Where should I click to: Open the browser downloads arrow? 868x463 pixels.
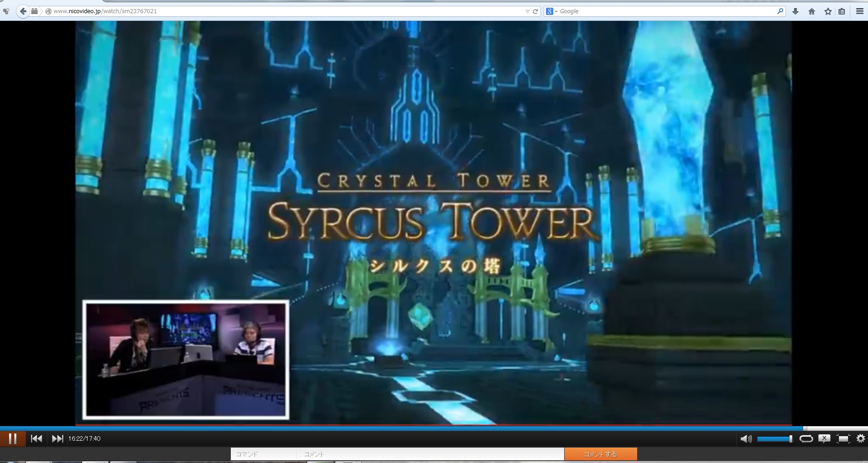pos(795,11)
